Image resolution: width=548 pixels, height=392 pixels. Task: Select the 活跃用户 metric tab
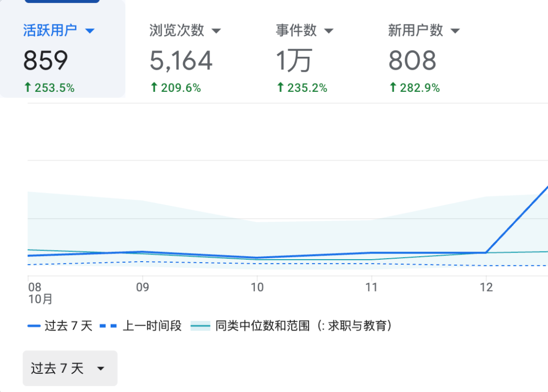pos(62,49)
